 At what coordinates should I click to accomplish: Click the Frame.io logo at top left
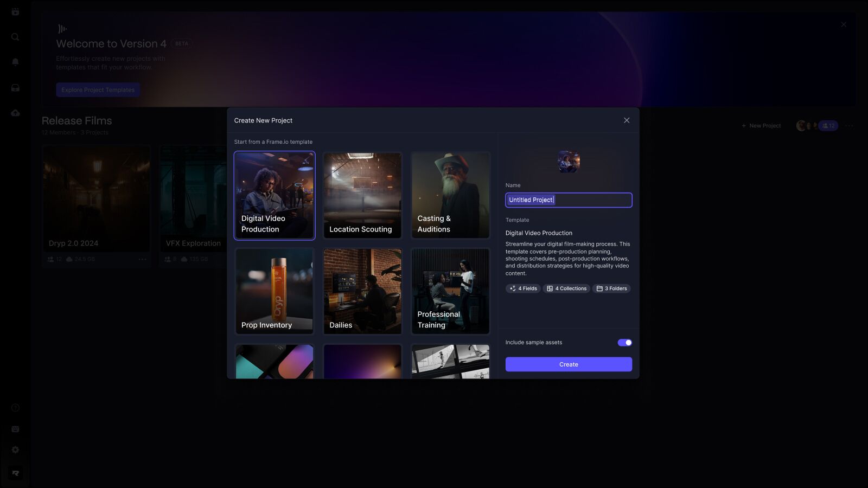[15, 11]
